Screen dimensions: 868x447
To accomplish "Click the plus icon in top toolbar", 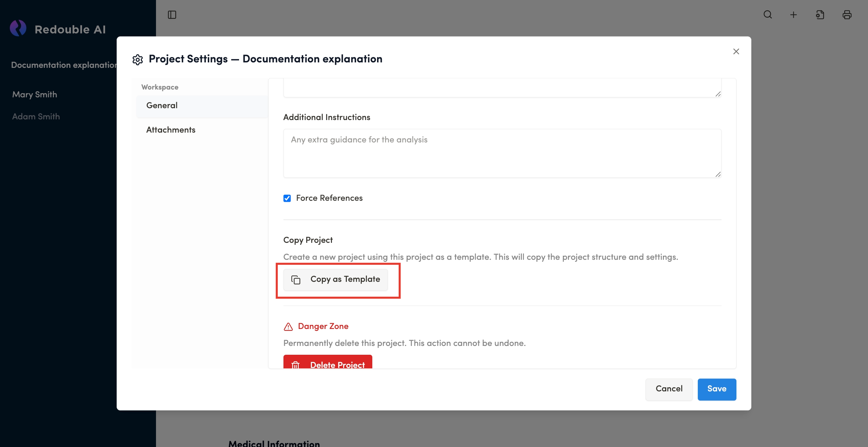I will click(793, 15).
